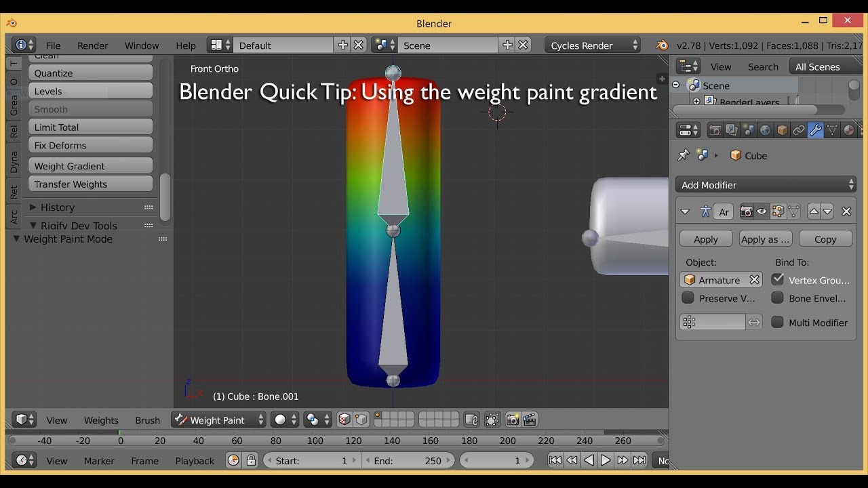
Task: Apply the Armature modifier
Action: click(706, 239)
